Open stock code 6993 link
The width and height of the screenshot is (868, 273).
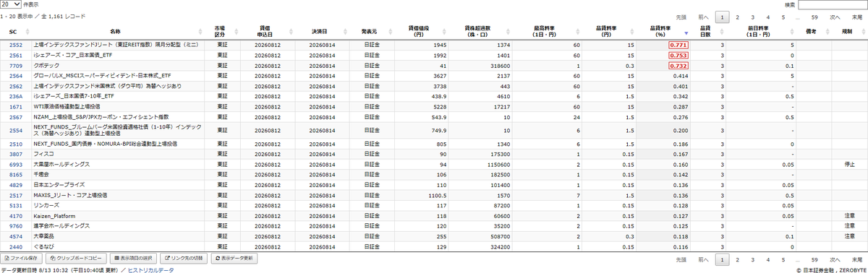[x=16, y=165]
